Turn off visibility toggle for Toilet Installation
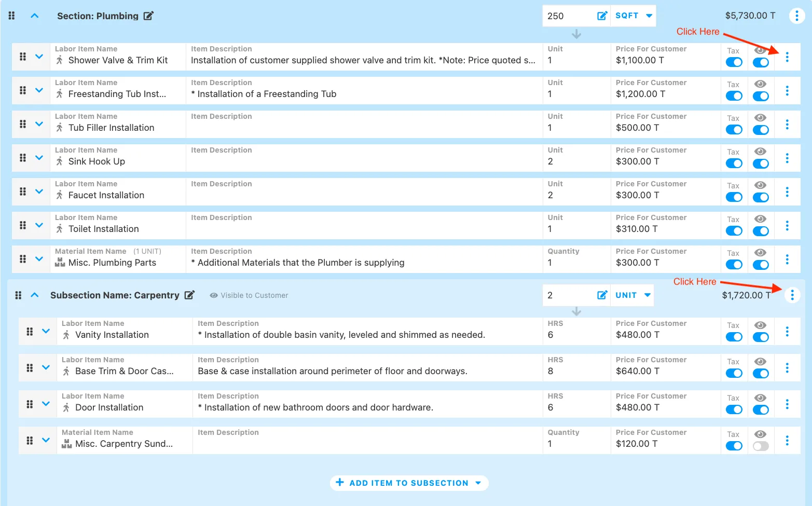 coord(761,231)
